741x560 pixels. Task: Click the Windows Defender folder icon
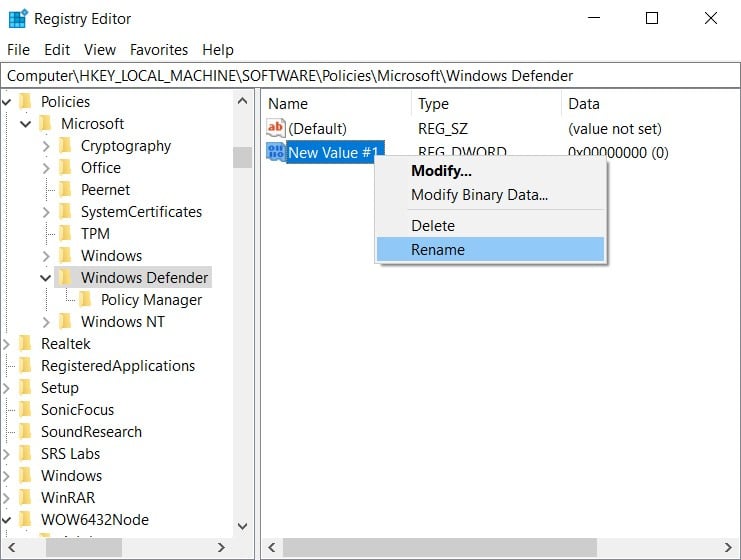[x=65, y=277]
